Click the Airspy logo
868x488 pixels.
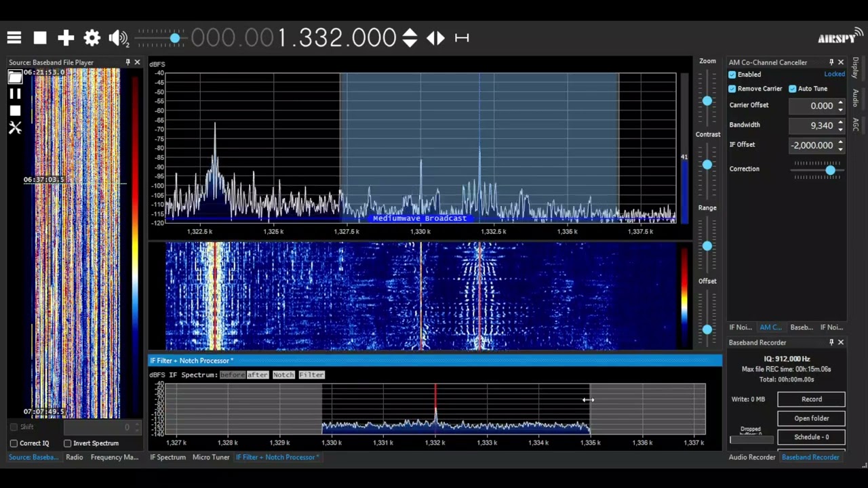840,37
